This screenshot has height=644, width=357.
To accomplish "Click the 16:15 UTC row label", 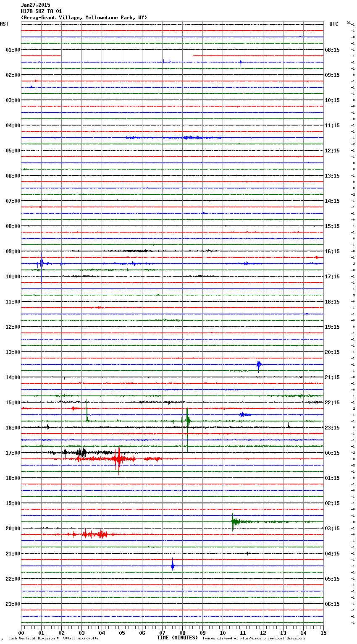I will pos(332,251).
